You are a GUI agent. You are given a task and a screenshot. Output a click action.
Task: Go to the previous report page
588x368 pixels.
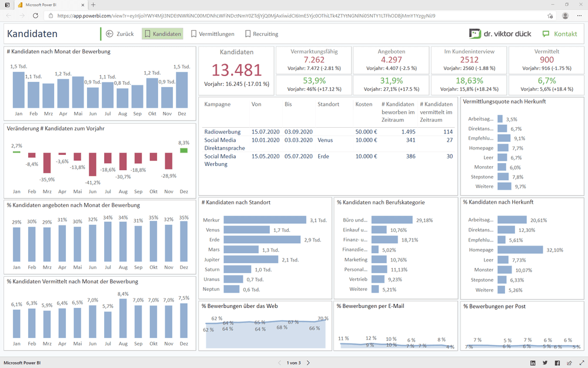(280, 363)
